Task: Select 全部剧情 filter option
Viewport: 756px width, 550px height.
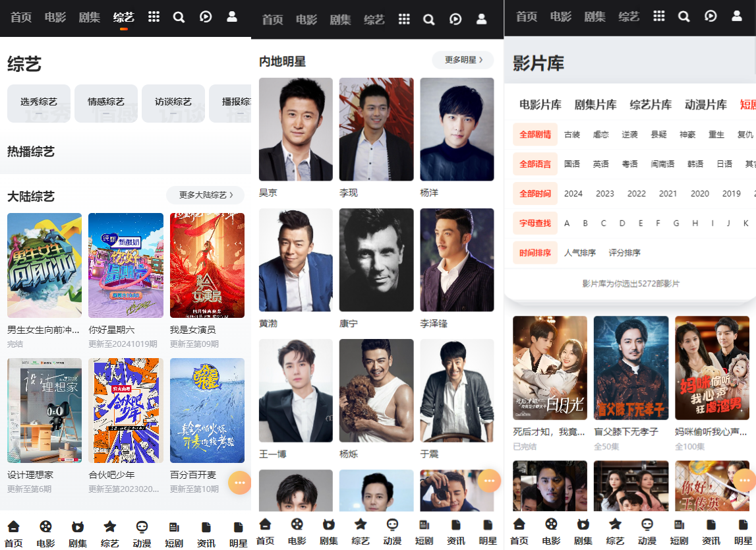Action: 535,134
